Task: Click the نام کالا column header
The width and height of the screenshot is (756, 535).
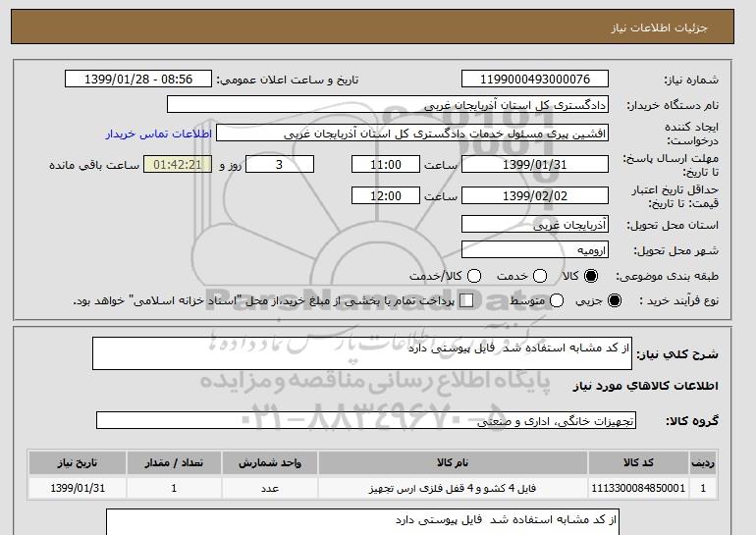Action: [453, 462]
